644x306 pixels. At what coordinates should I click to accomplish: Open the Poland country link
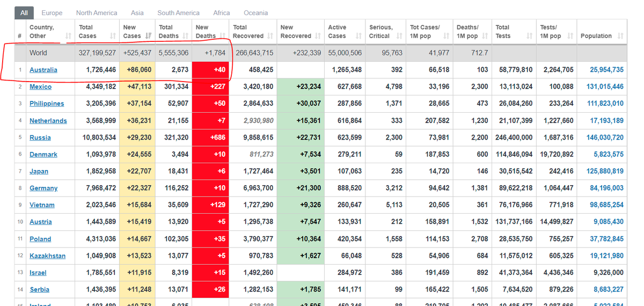pyautogui.click(x=40, y=239)
